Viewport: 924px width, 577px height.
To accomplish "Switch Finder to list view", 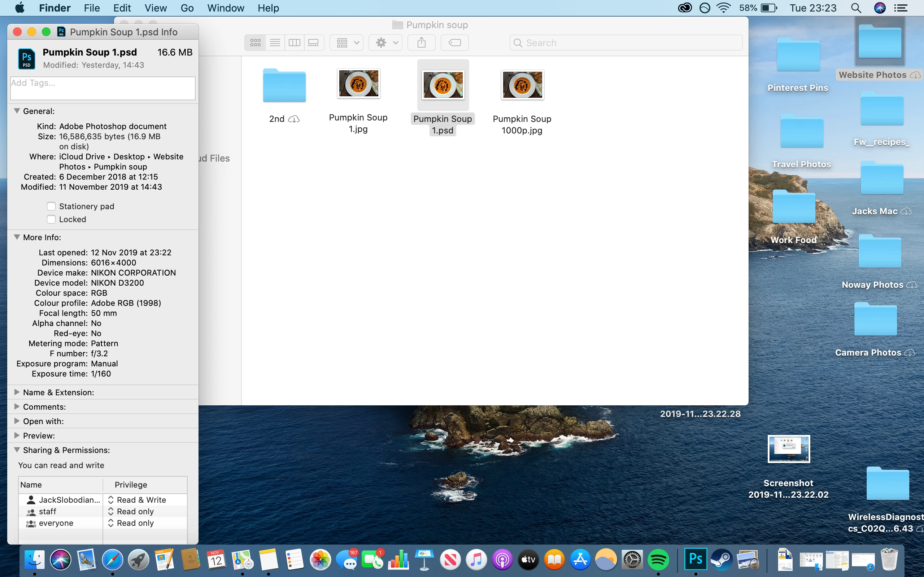I will [275, 42].
